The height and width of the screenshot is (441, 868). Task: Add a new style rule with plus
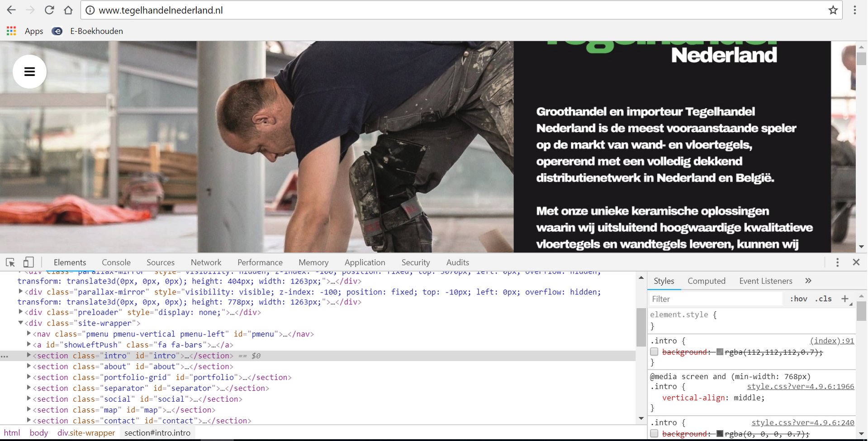click(x=844, y=299)
